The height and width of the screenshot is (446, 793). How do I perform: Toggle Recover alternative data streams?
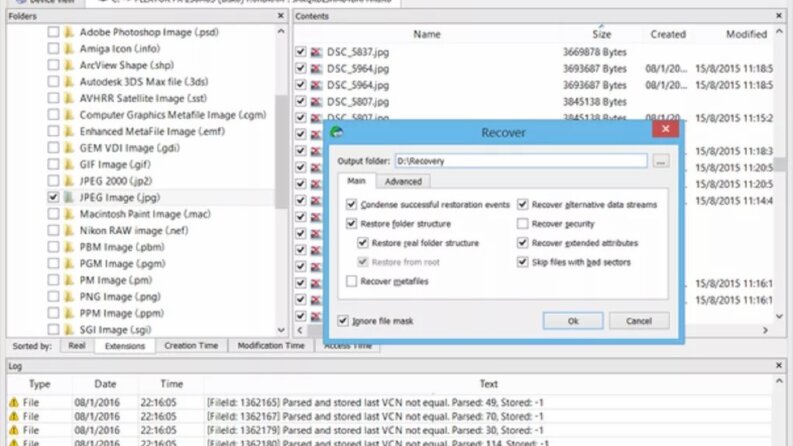coord(522,204)
